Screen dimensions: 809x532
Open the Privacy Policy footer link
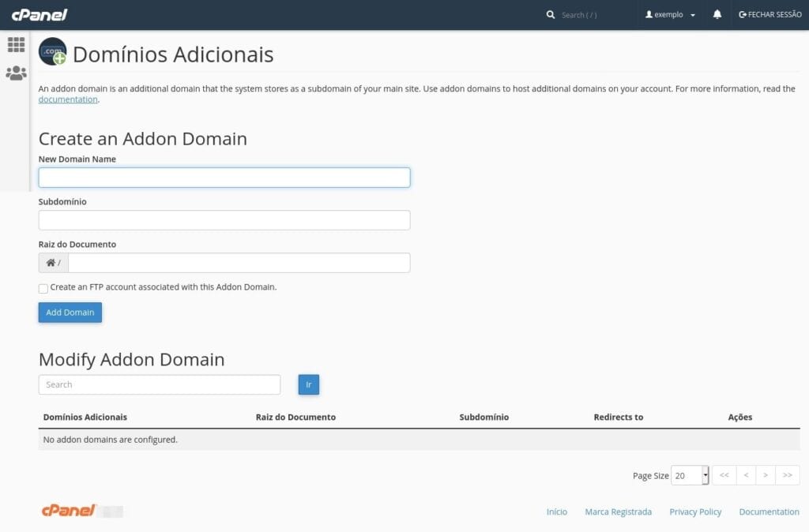coord(695,512)
